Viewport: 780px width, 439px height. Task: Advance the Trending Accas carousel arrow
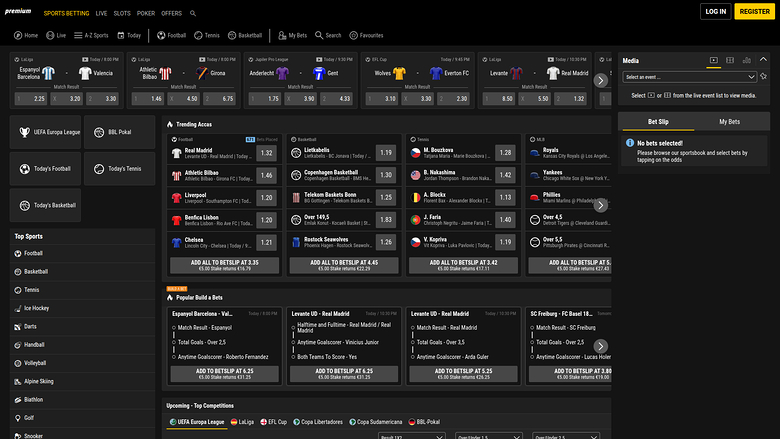(600, 205)
